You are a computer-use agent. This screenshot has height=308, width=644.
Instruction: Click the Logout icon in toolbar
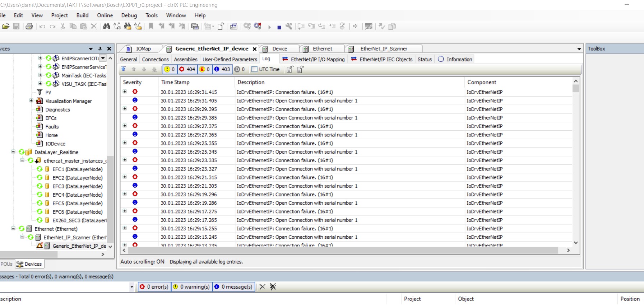click(x=258, y=26)
